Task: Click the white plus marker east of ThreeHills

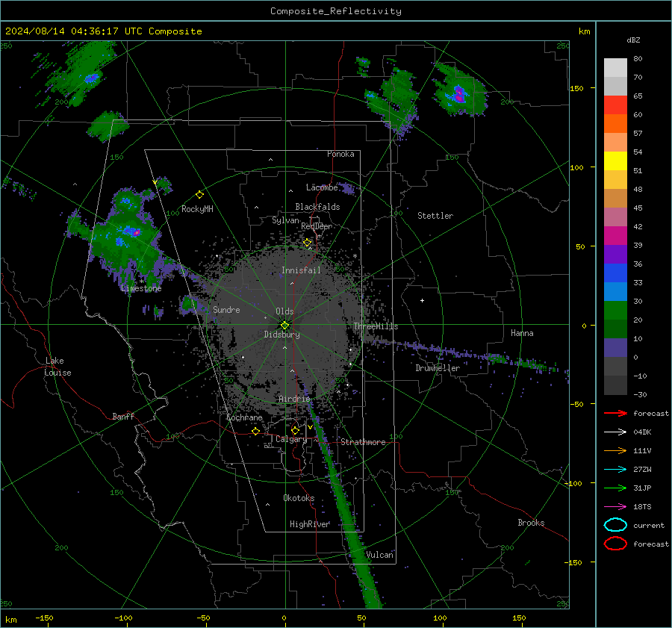Action: click(x=422, y=300)
